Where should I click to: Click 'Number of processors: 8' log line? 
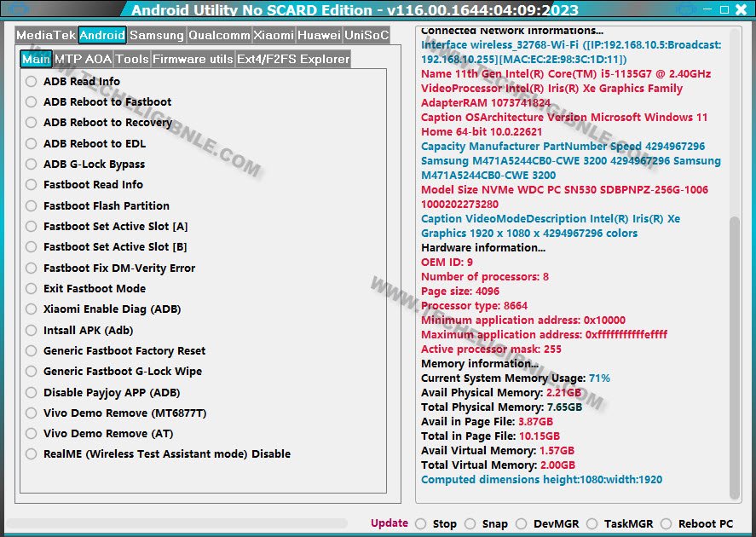coord(485,277)
